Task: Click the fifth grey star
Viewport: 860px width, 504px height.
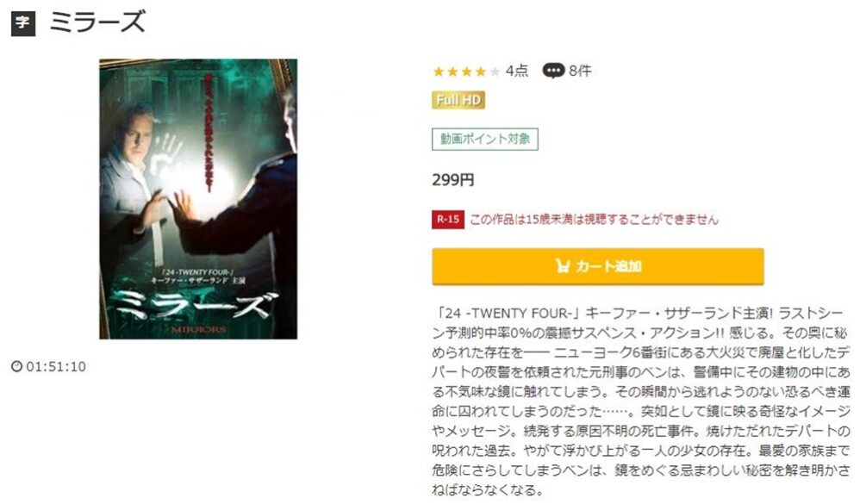Action: pos(495,72)
